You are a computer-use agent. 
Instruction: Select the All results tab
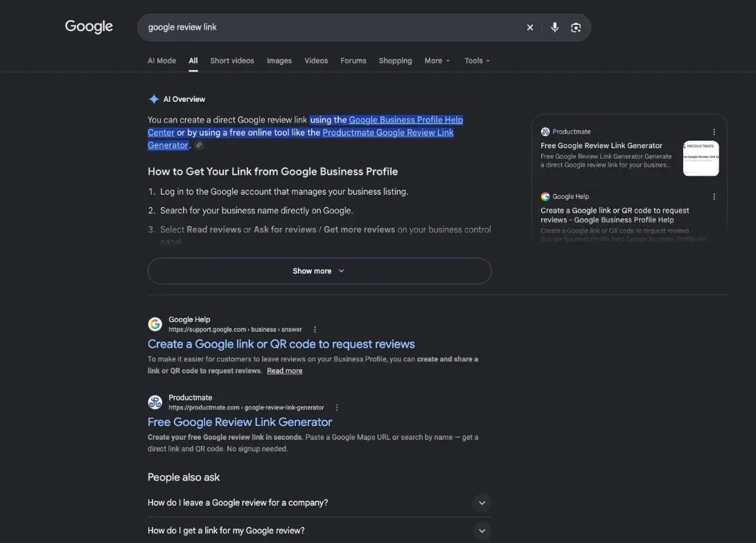(x=193, y=61)
